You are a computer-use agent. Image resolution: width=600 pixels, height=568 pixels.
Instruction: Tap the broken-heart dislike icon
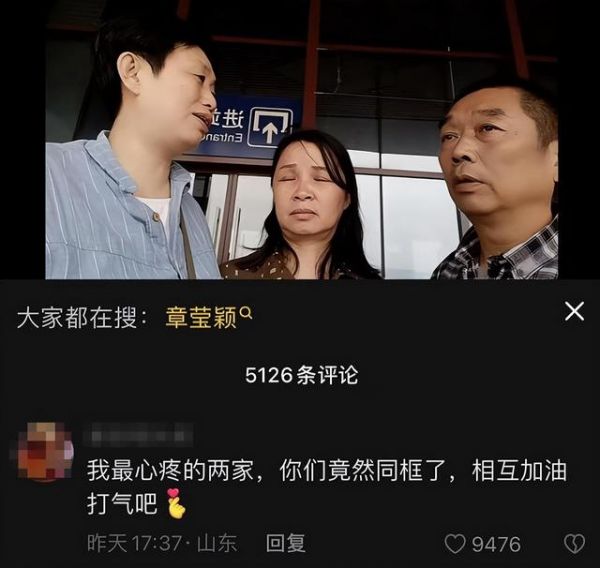pos(575,544)
